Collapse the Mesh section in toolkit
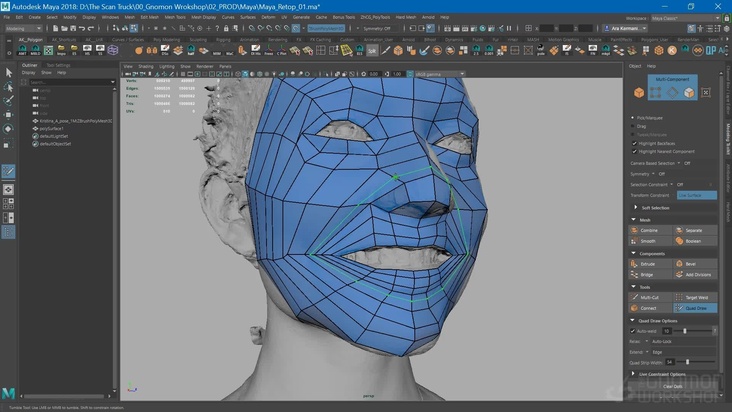Screen dimensions: 732x412 tap(633, 220)
